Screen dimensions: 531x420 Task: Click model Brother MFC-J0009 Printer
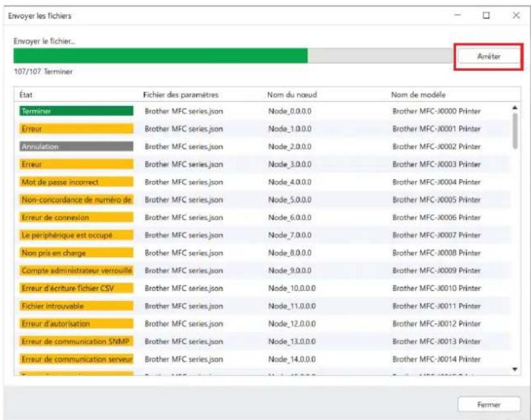click(437, 271)
